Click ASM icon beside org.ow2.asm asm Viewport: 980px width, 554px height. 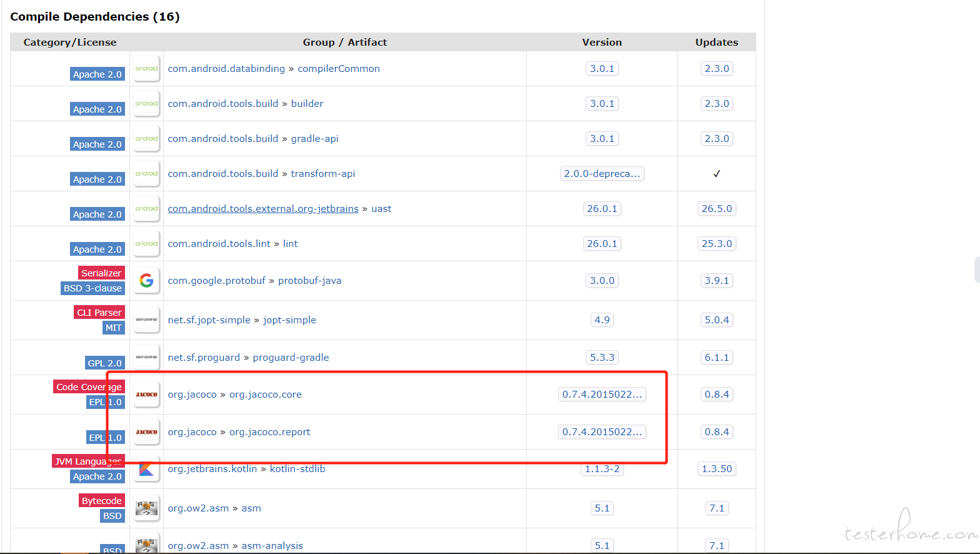(x=146, y=508)
